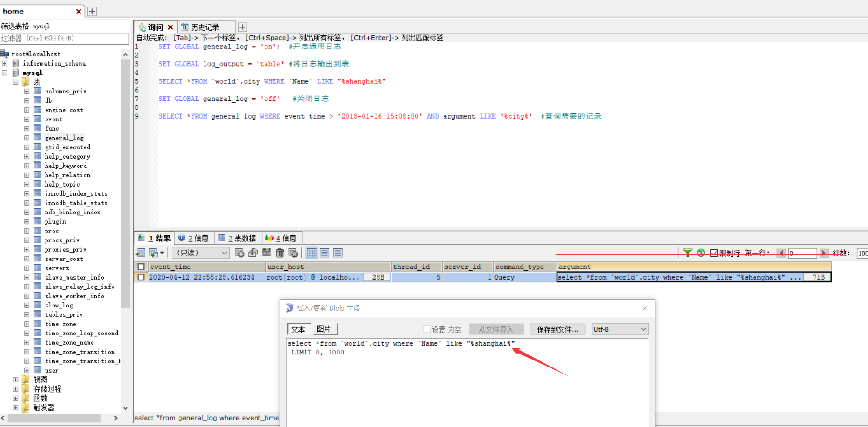Select the 图片 tab in Blob dialog
868x427 pixels.
tap(325, 329)
